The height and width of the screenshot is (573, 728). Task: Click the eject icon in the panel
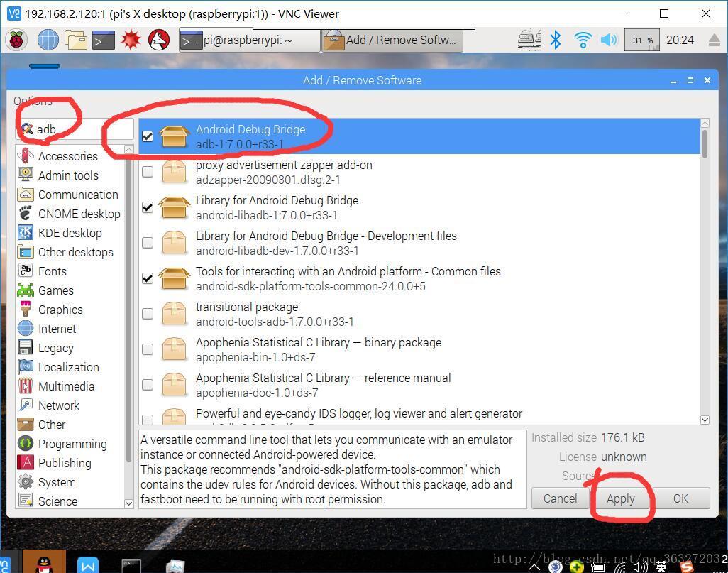tap(715, 40)
